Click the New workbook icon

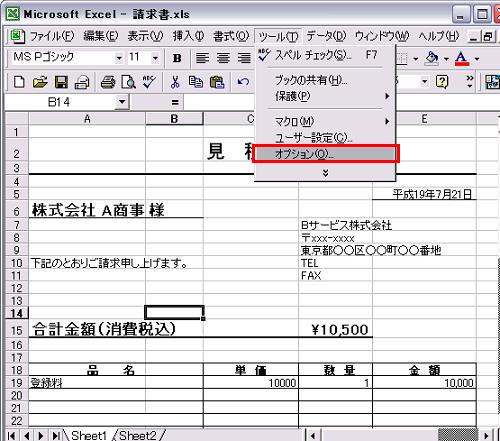click(x=19, y=82)
